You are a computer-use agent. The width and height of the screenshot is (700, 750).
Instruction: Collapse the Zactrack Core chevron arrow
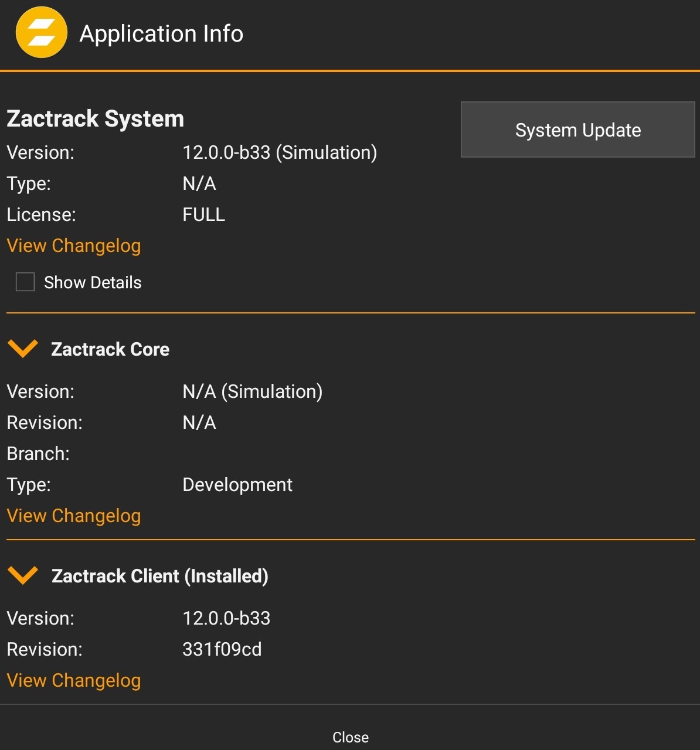point(23,349)
